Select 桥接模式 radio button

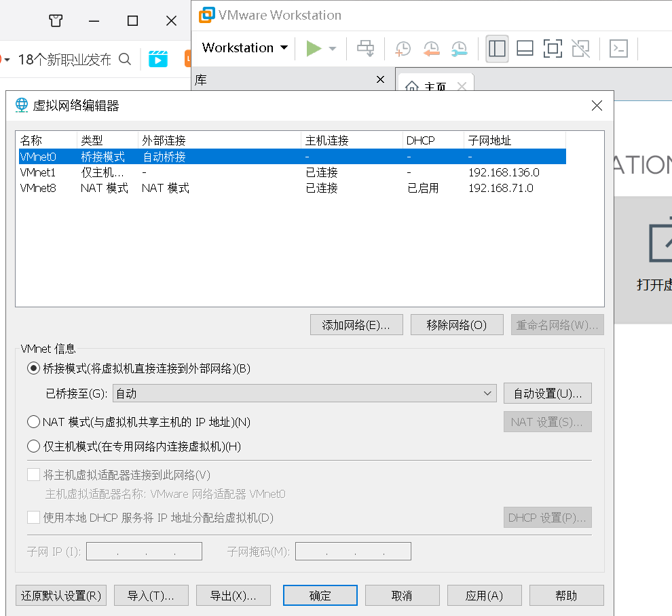pyautogui.click(x=33, y=368)
